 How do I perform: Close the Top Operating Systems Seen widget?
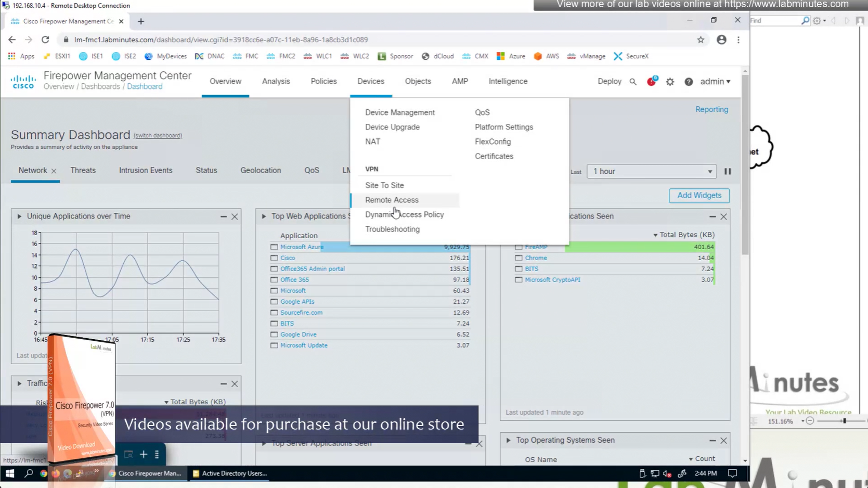click(723, 441)
